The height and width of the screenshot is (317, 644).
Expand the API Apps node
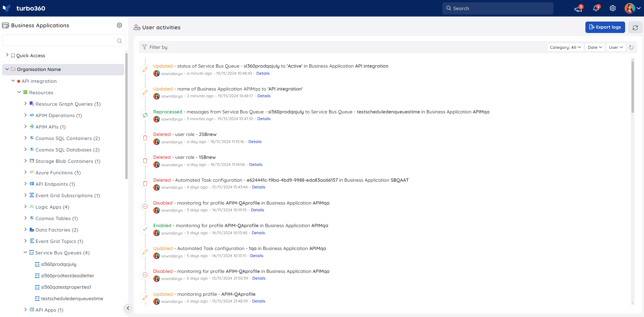25,310
